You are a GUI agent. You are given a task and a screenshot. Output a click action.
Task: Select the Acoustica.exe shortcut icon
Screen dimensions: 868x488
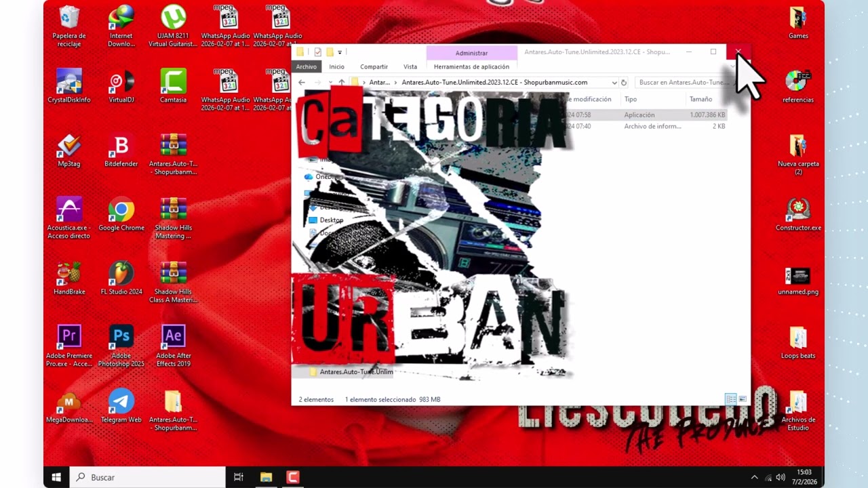pyautogui.click(x=69, y=218)
